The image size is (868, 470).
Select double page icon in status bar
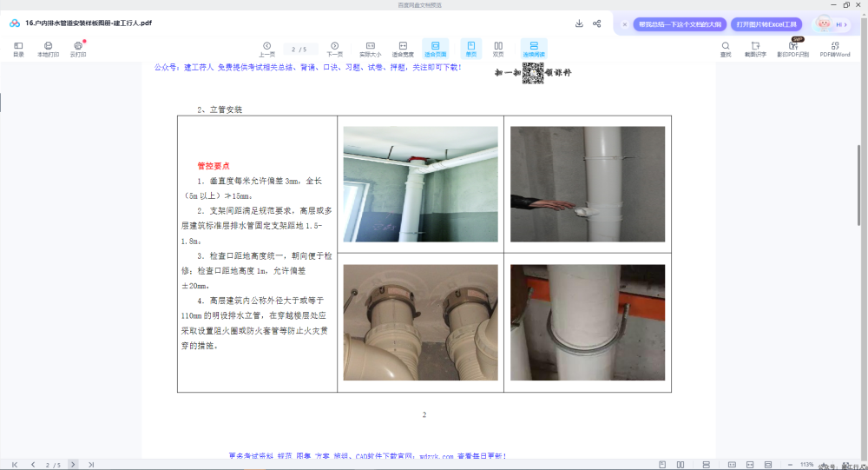[x=681, y=465]
